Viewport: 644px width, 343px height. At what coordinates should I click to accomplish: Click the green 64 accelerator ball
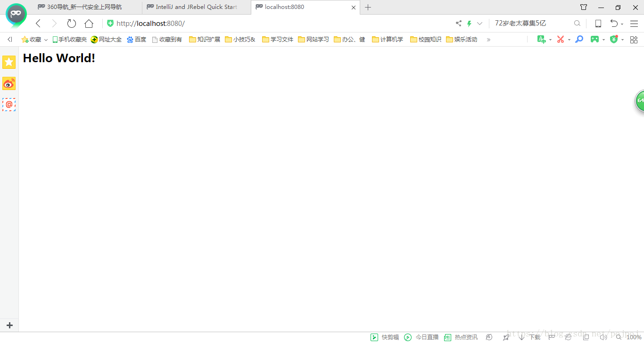coord(640,101)
